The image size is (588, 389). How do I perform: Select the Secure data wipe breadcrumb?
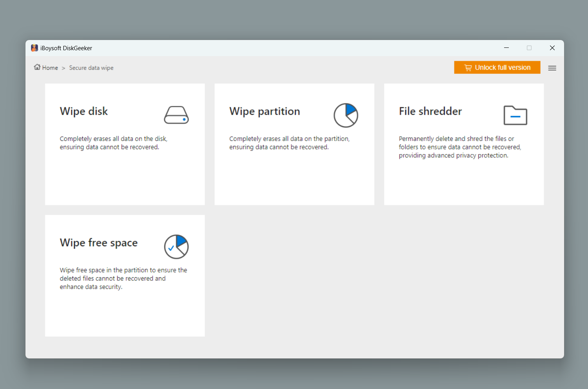(x=91, y=68)
